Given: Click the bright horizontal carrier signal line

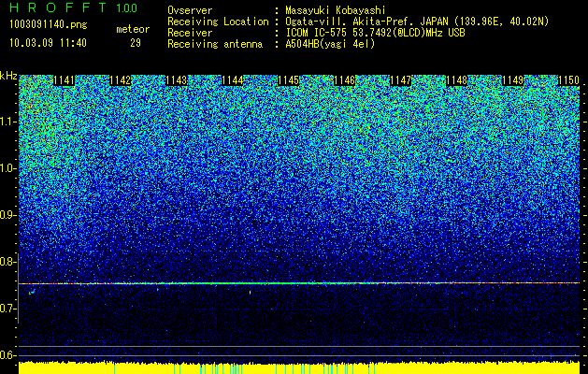Looking at the screenshot, I should click(x=299, y=283).
